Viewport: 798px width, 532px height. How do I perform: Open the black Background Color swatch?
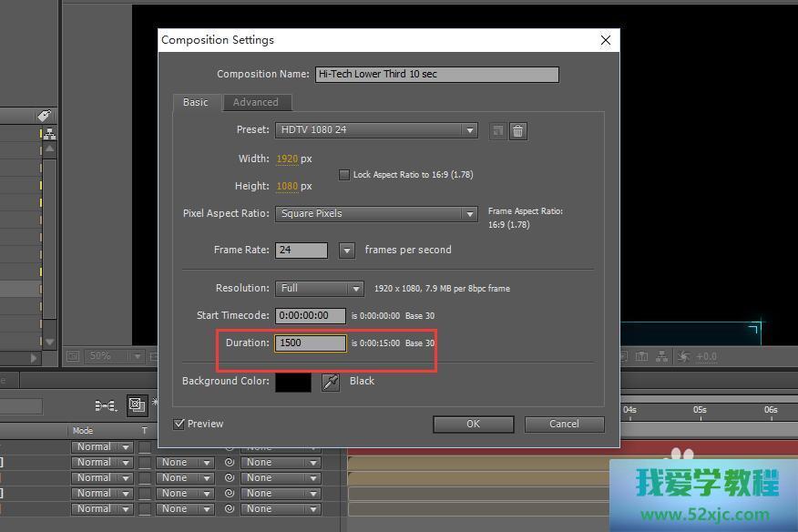292,382
